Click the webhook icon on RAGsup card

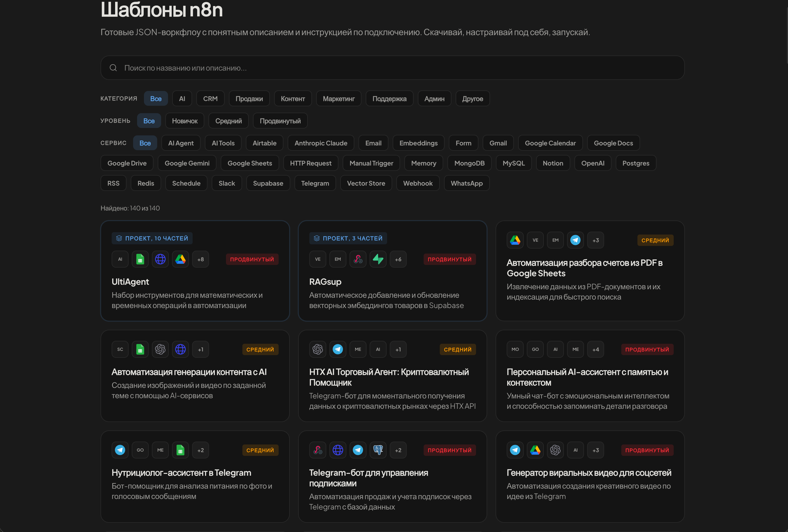pos(358,259)
